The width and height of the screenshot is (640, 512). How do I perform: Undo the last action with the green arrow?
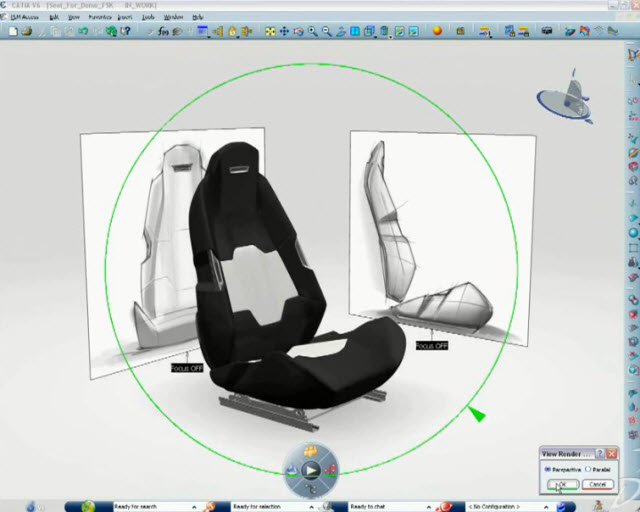(83, 31)
